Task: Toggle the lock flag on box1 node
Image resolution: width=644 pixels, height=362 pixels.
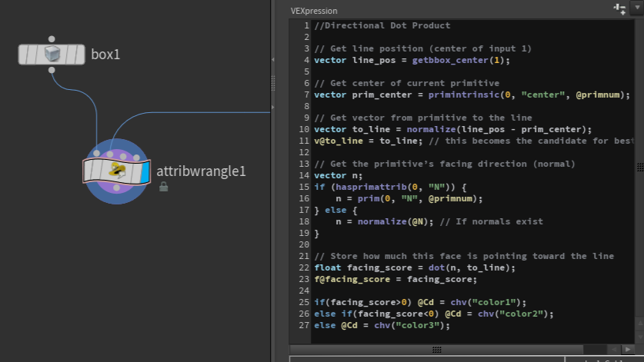Action: pyautogui.click(x=33, y=54)
